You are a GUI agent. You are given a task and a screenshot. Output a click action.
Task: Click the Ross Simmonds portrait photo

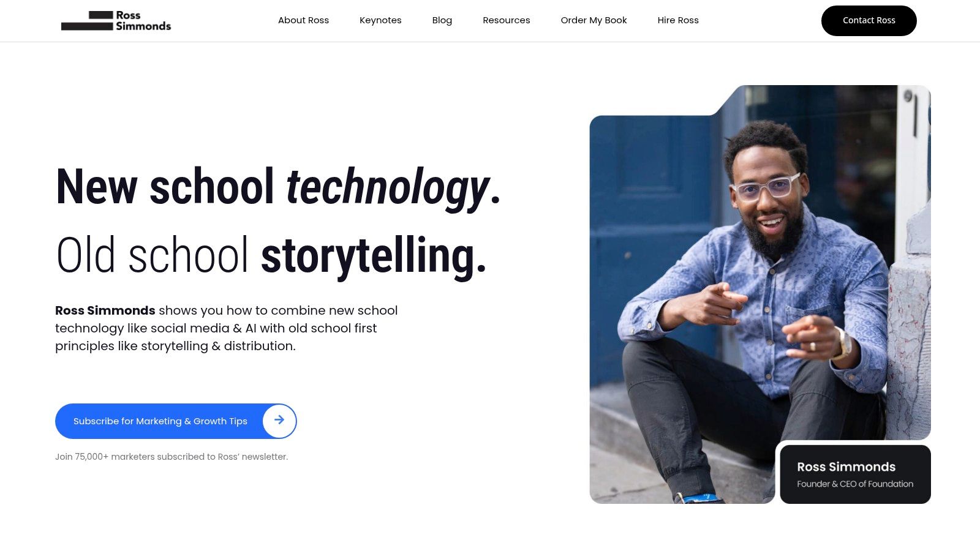(760, 294)
